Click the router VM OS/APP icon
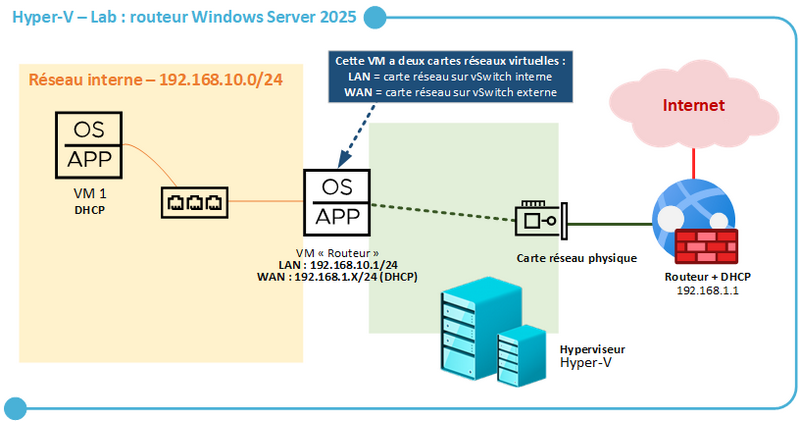800x421 pixels. [337, 203]
